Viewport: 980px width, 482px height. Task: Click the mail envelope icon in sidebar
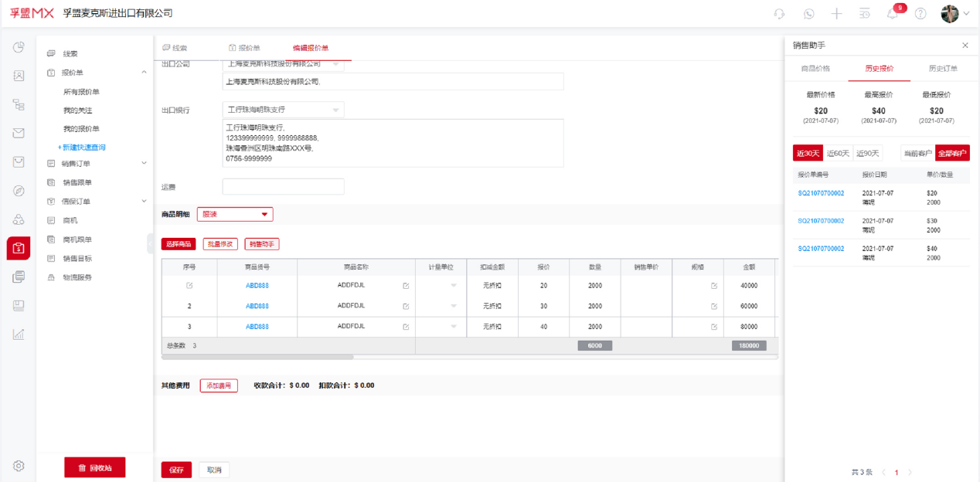19,133
